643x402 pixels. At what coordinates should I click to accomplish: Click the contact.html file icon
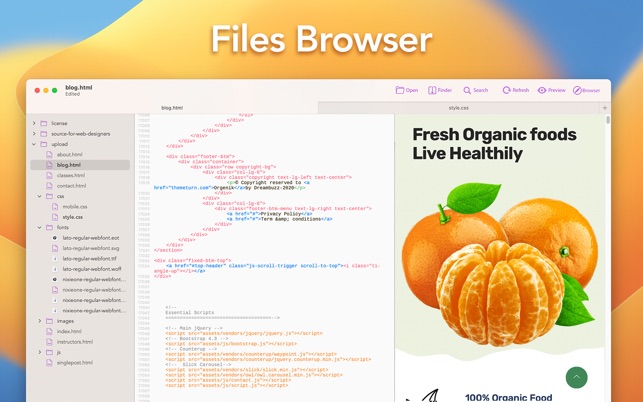tap(49, 186)
